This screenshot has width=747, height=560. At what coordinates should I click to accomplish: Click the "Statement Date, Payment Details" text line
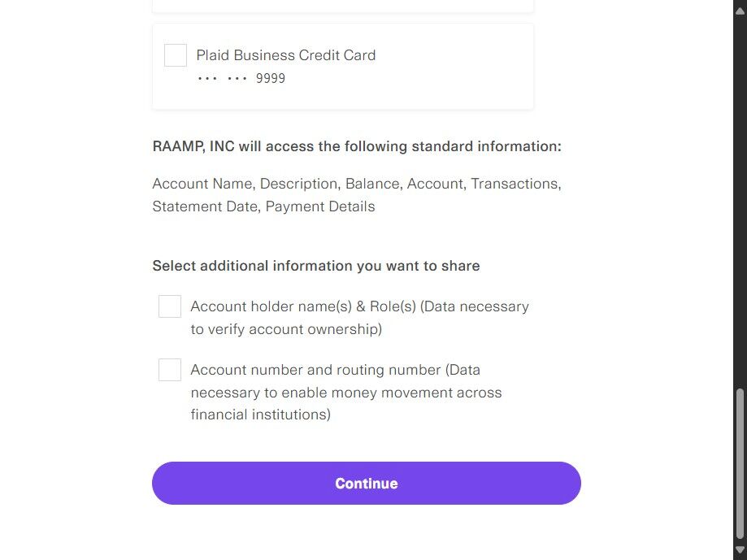(263, 206)
